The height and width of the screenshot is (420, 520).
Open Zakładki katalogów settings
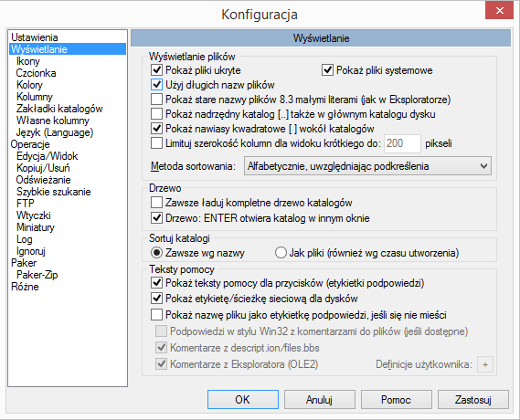click(x=59, y=109)
